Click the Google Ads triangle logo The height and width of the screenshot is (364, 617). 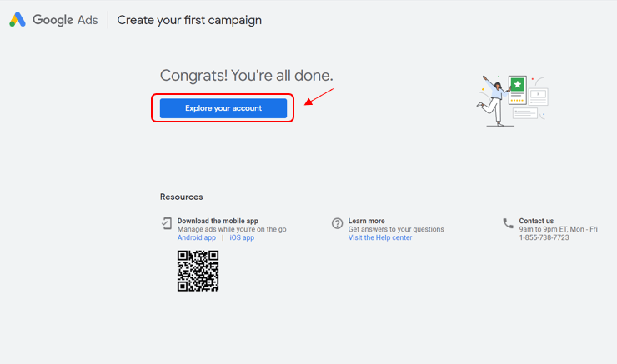(x=18, y=20)
